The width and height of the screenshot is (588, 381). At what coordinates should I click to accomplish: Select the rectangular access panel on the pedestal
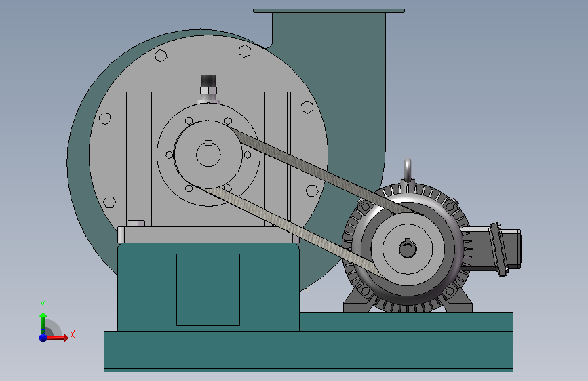tap(208, 289)
